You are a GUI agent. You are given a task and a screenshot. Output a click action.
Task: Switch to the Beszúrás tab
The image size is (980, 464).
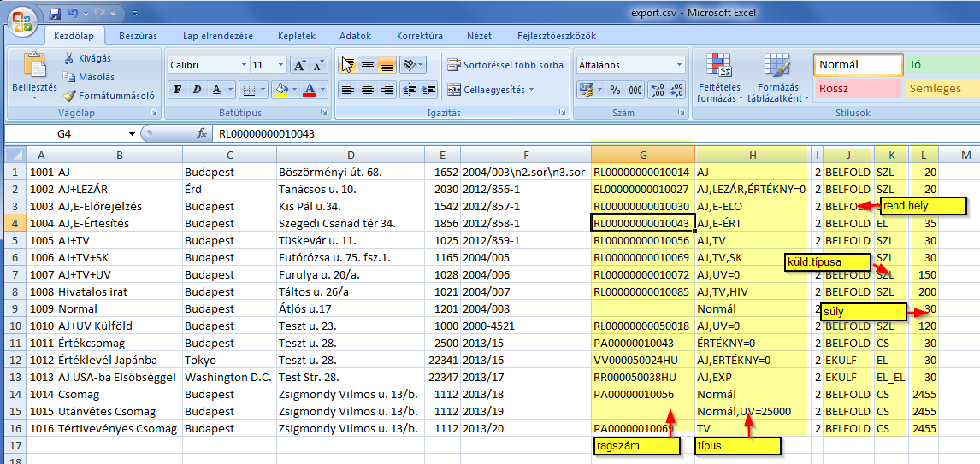[x=139, y=36]
